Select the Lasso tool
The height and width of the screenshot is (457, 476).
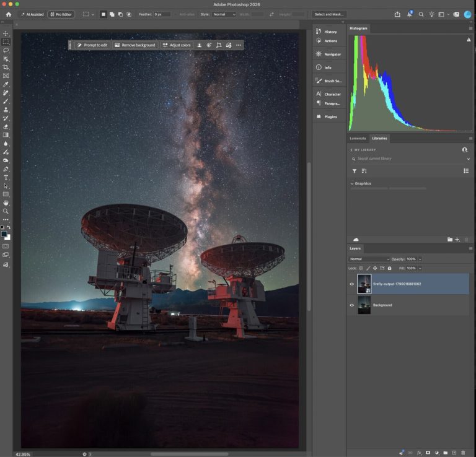pyautogui.click(x=6, y=50)
